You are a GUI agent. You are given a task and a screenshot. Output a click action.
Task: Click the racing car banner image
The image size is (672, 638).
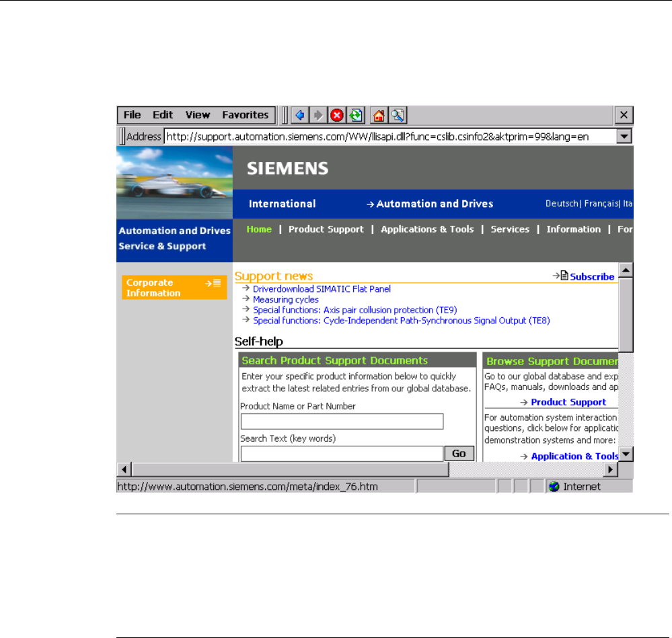[174, 183]
